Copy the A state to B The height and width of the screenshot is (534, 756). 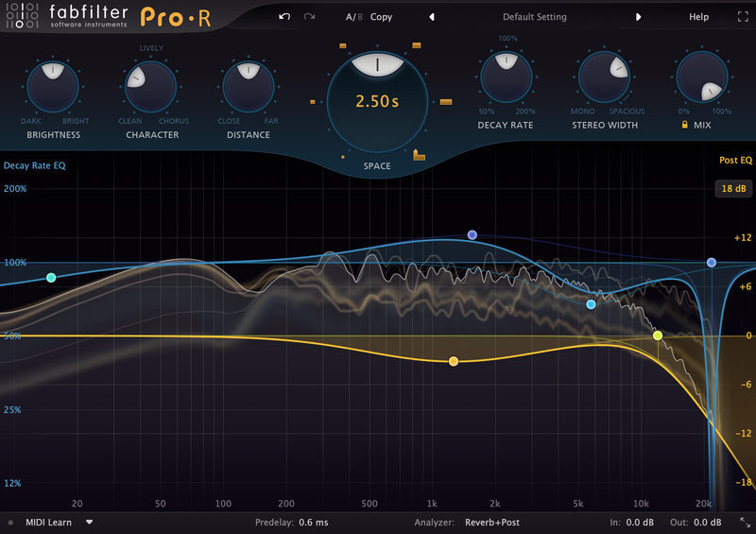[x=381, y=17]
